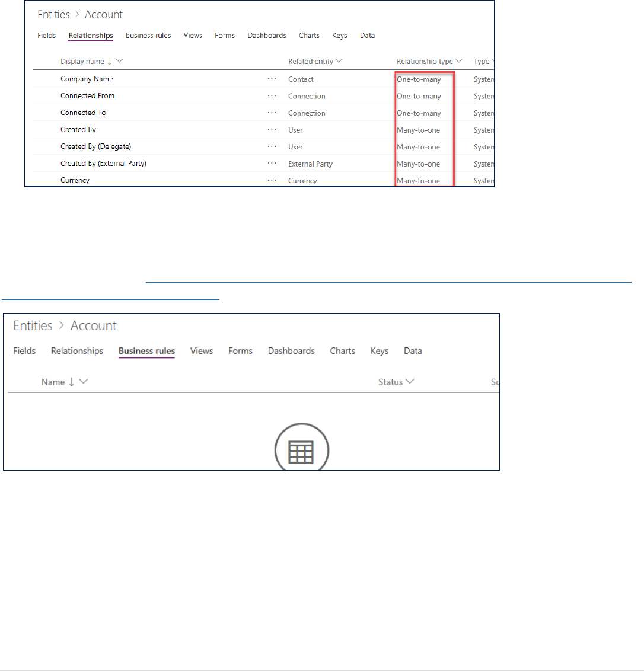Open Data tab in lower Account panel

pos(413,351)
